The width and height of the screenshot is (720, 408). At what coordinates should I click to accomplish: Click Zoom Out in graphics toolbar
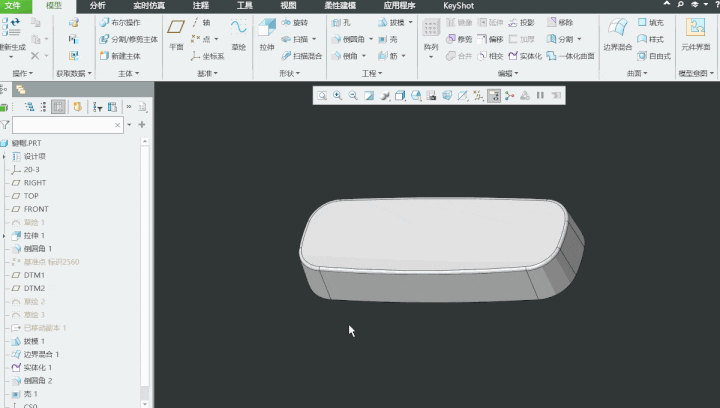pyautogui.click(x=353, y=95)
